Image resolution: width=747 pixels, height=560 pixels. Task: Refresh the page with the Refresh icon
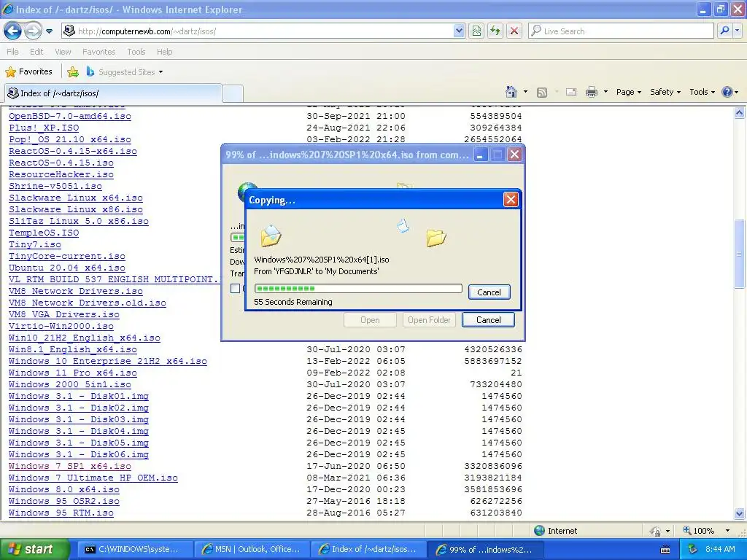[x=495, y=31]
